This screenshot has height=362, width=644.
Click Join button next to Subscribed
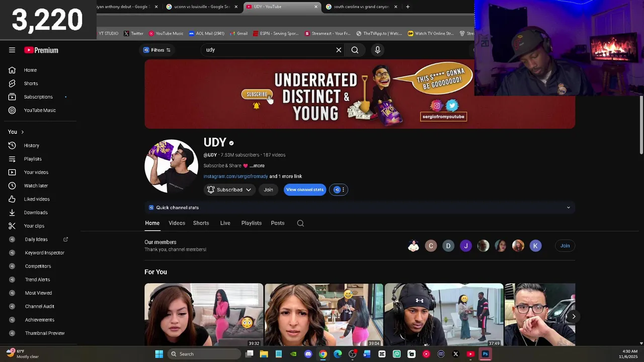(x=268, y=190)
